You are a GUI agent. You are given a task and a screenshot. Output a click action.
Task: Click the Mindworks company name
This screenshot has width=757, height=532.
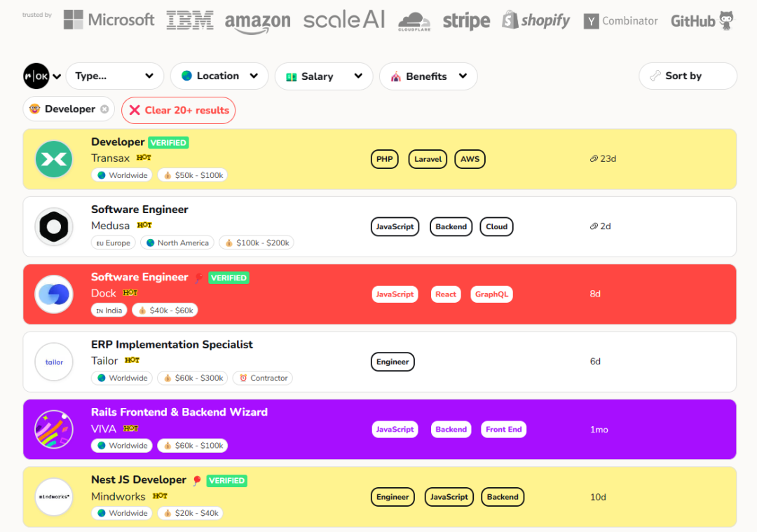tap(118, 496)
